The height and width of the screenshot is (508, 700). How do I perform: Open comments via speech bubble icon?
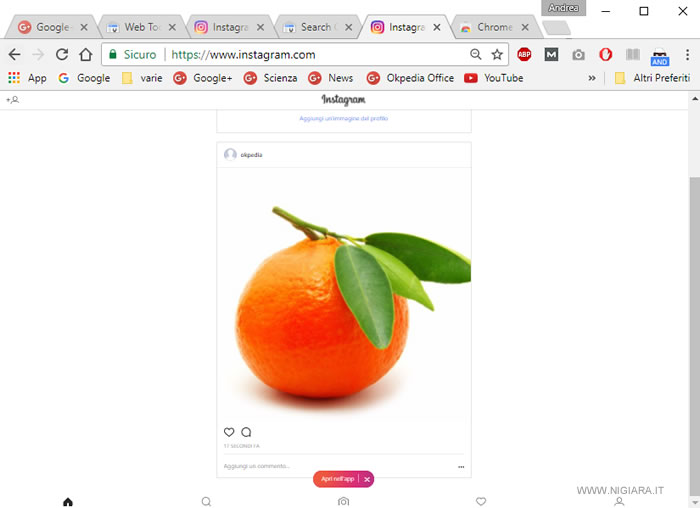(246, 432)
